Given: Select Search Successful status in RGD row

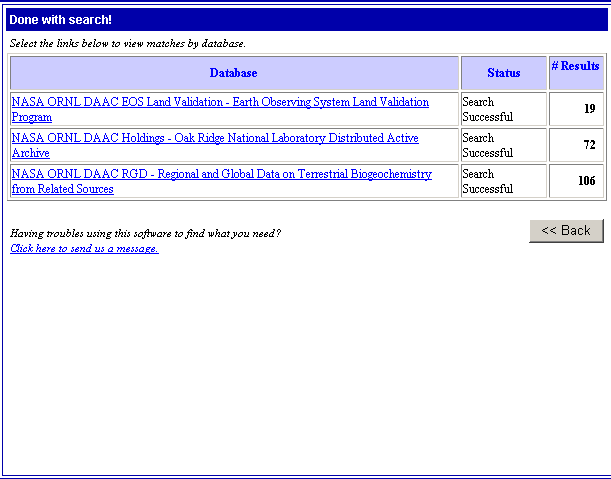Looking at the screenshot, I should pos(487,181).
